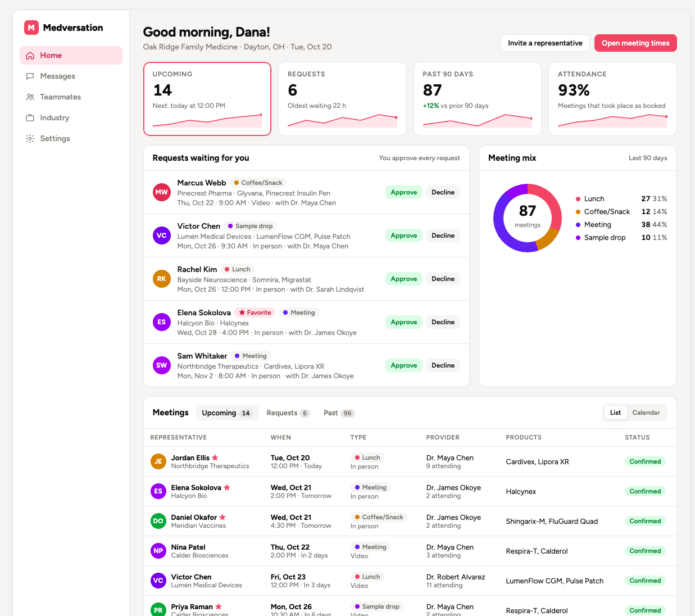The image size is (695, 616).
Task: Approve Sam Whitaker's request
Action: [x=404, y=365]
